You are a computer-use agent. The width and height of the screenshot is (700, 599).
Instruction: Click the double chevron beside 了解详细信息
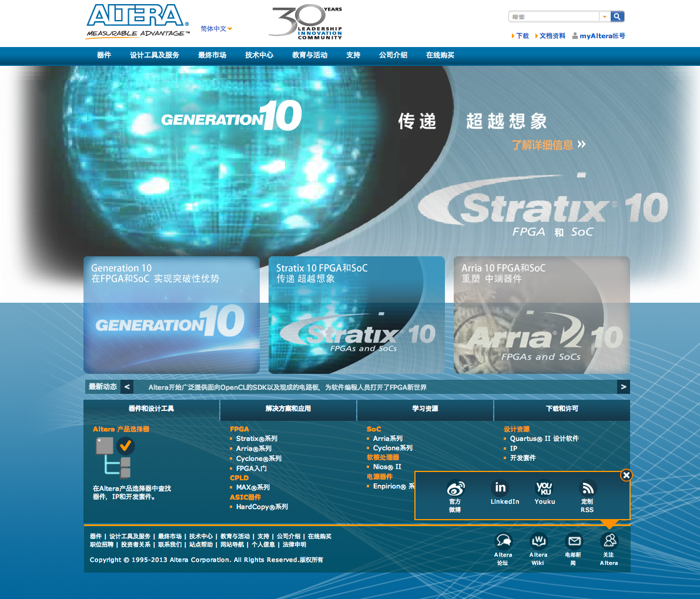coord(581,144)
